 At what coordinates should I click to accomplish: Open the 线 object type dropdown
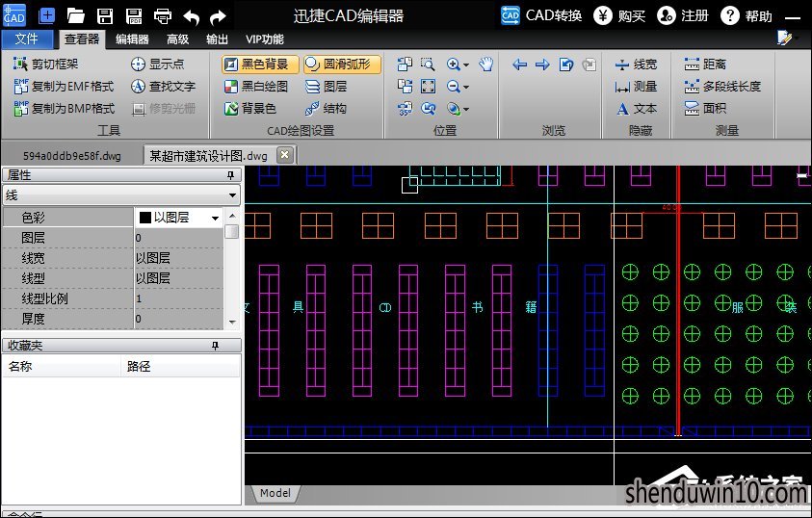[121, 195]
